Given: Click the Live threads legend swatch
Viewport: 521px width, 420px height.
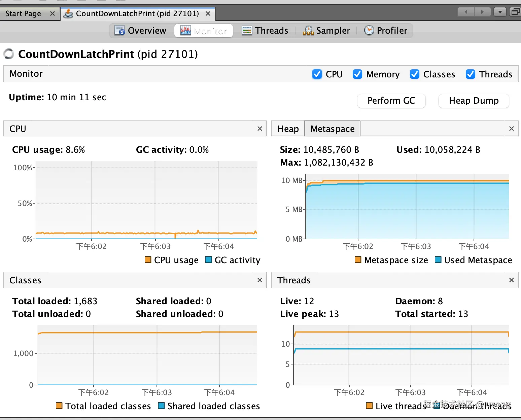Looking at the screenshot, I should click(x=369, y=406).
